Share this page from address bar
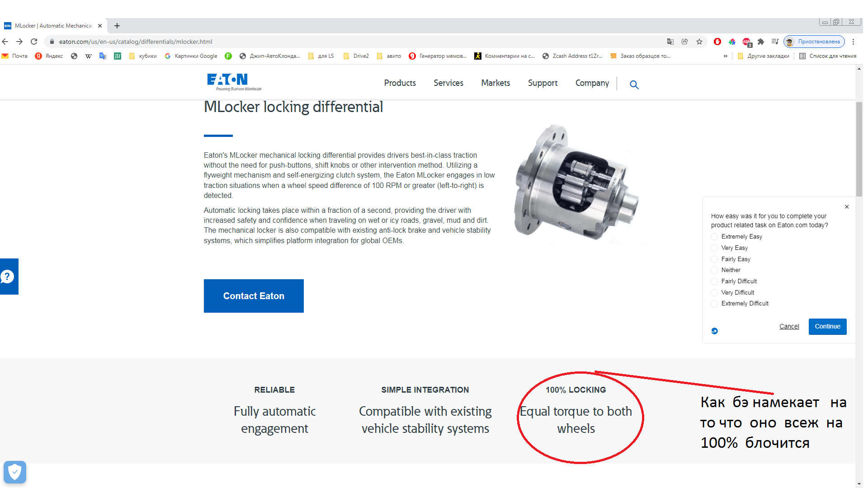 tap(685, 42)
